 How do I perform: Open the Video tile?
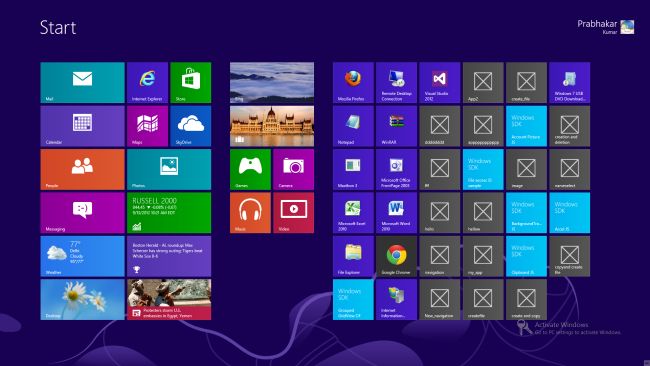pyautogui.click(x=293, y=213)
